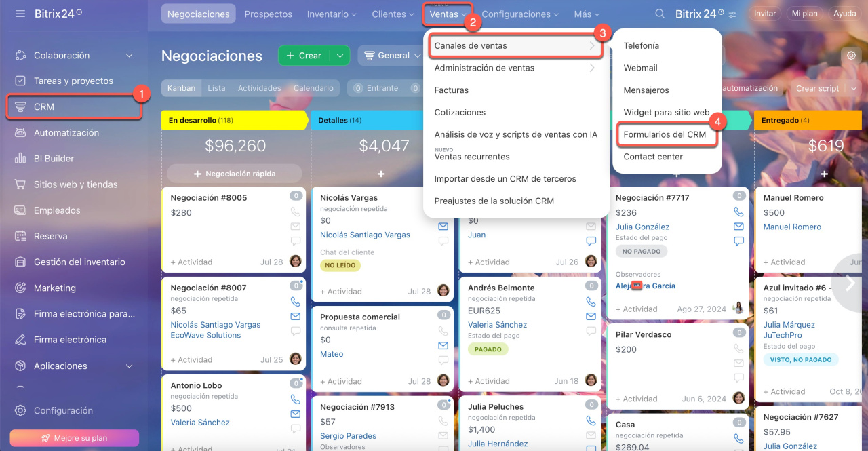Screen dimensions: 868x451
Task: Click the En desarrollo stage header
Action: tap(235, 120)
